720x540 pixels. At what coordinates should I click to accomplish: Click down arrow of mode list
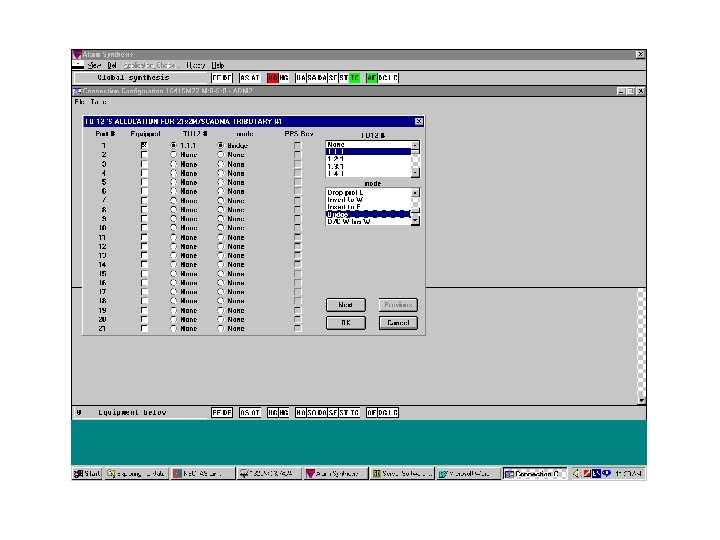click(x=415, y=221)
